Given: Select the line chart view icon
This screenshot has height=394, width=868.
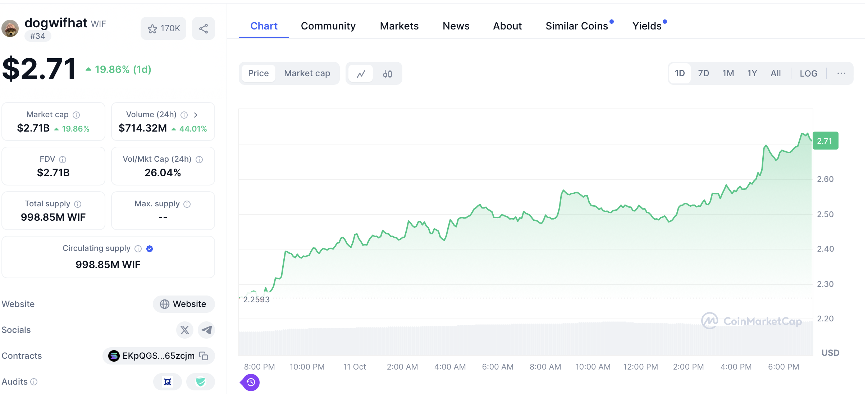Looking at the screenshot, I should pos(361,74).
